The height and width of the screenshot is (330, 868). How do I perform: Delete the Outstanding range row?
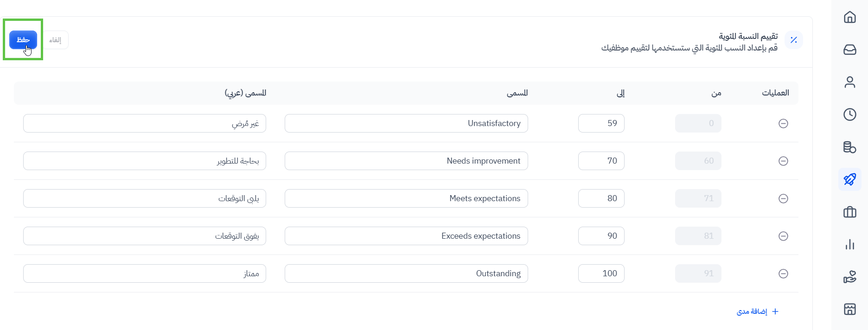pos(783,273)
